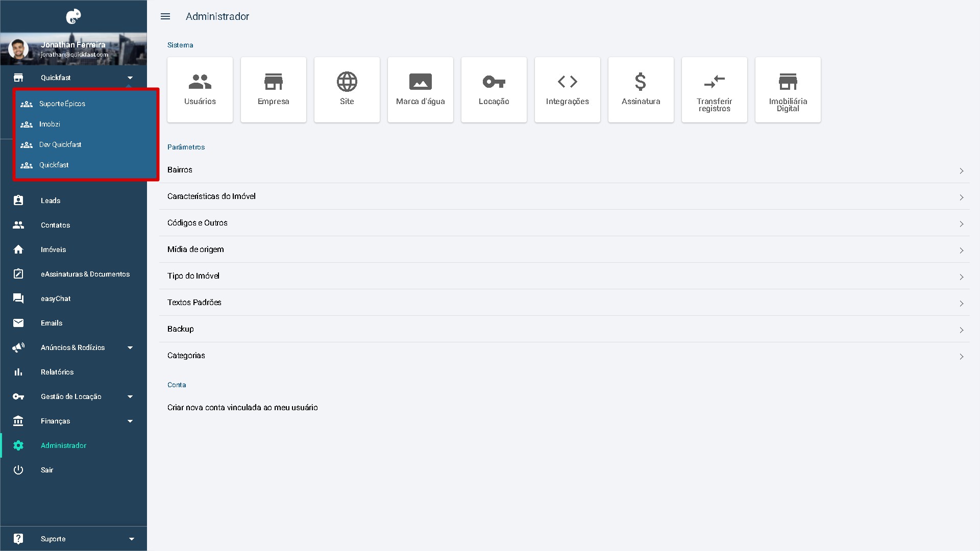Open the Empresa store card

274,90
